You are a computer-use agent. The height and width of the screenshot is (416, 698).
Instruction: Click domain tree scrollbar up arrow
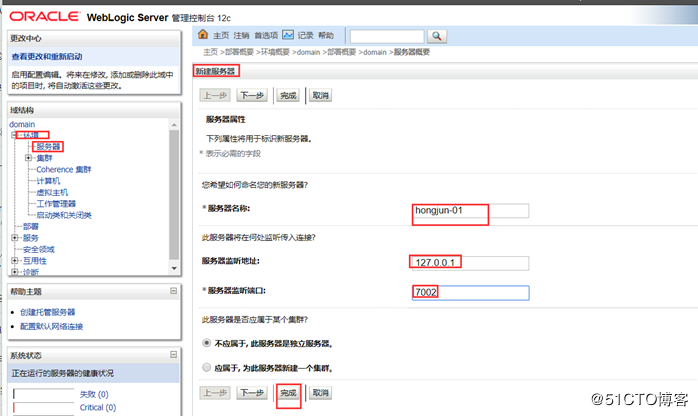(174, 125)
